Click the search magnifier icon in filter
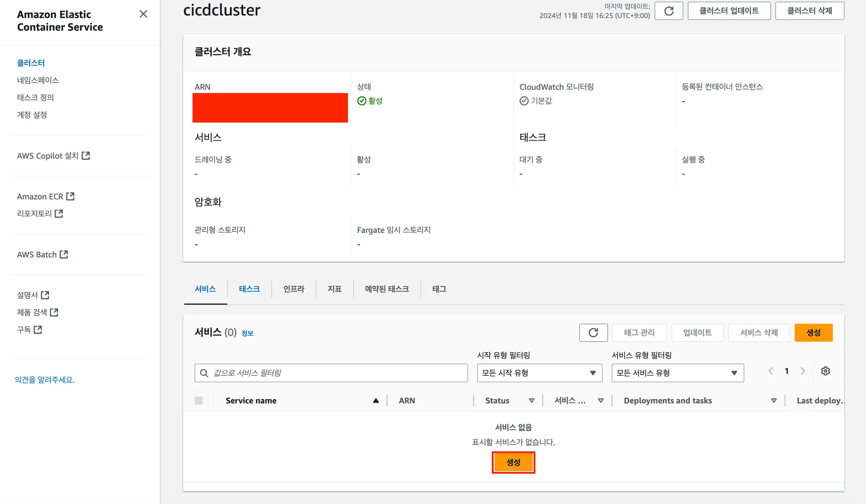The height and width of the screenshot is (504, 866). point(204,373)
